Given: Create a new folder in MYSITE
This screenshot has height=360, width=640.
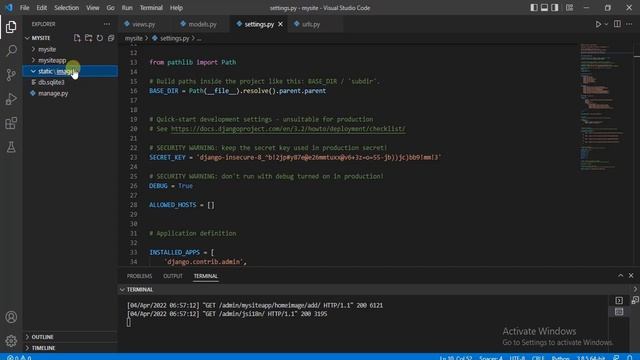Looking at the screenshot, I should (89, 38).
